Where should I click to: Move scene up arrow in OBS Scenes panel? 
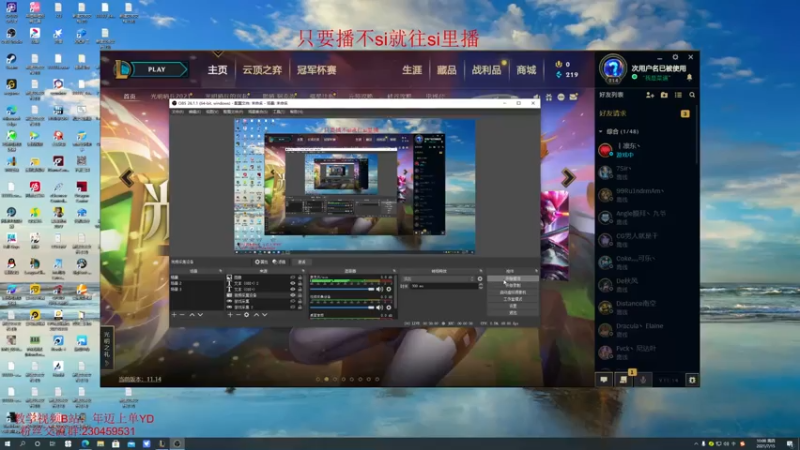click(192, 315)
